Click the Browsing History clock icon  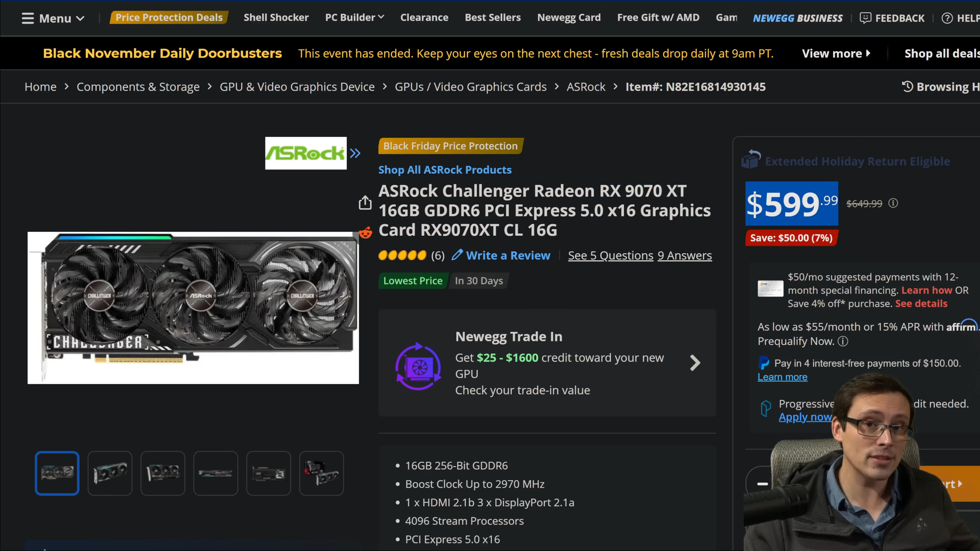pyautogui.click(x=907, y=86)
